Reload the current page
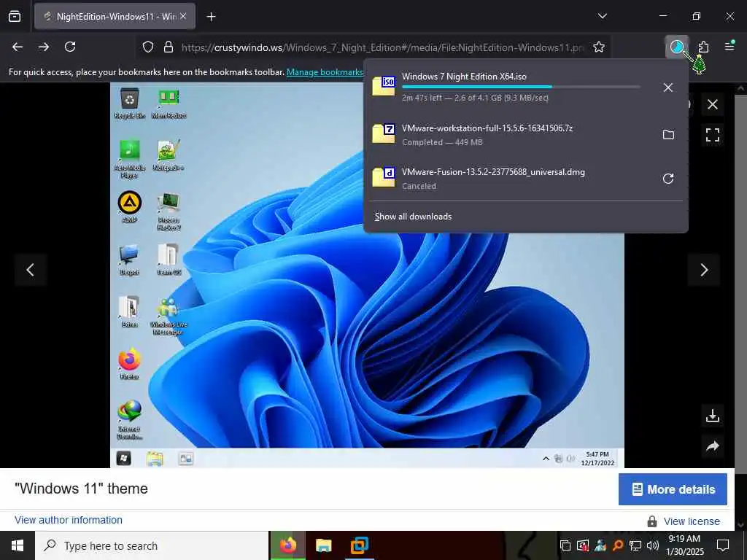The height and width of the screenshot is (560, 747). (70, 47)
